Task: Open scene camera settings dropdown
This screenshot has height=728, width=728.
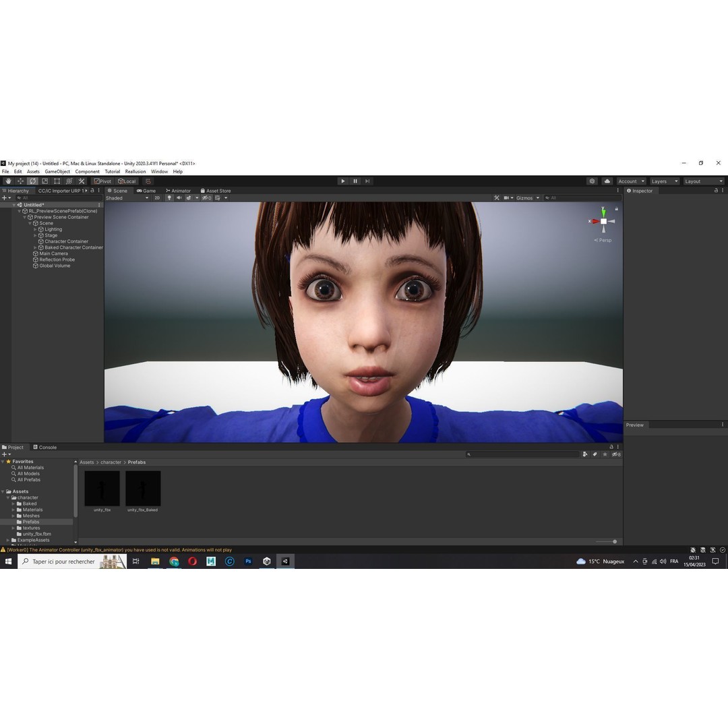Action: [508, 198]
